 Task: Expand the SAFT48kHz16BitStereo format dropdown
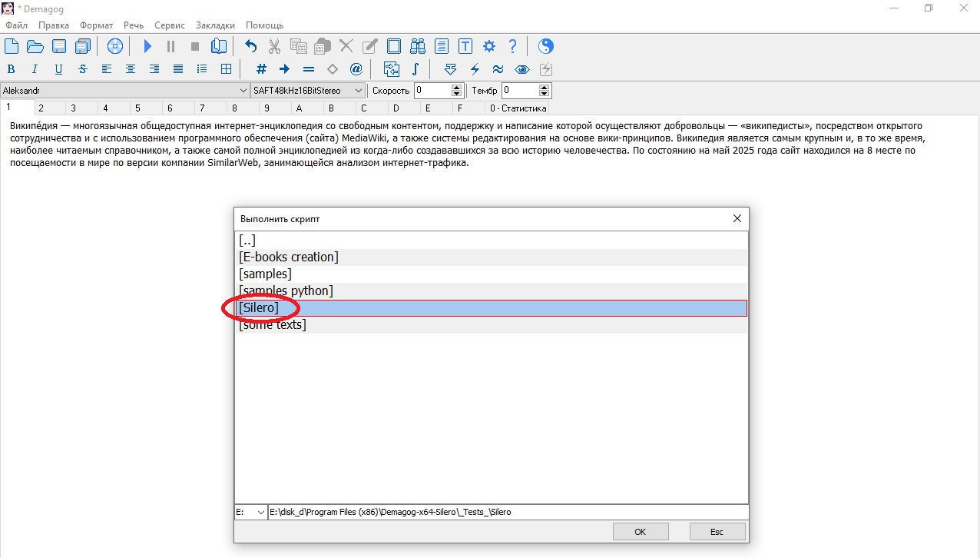click(x=359, y=91)
